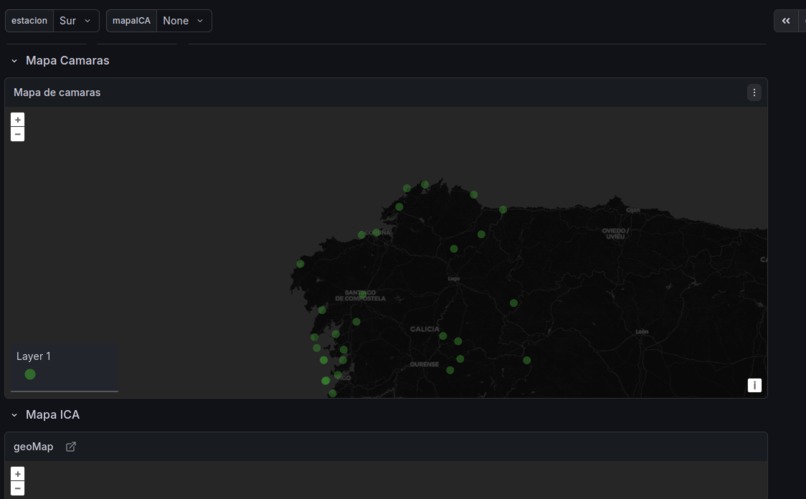Click the mapaICA variable label
The width and height of the screenshot is (806, 499).
coord(131,21)
